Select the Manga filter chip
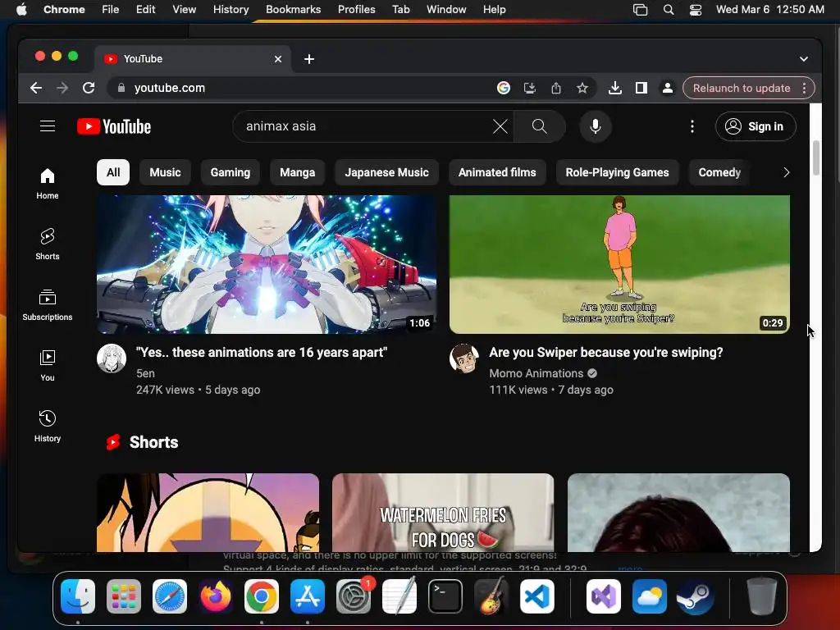The height and width of the screenshot is (630, 840). [x=297, y=172]
